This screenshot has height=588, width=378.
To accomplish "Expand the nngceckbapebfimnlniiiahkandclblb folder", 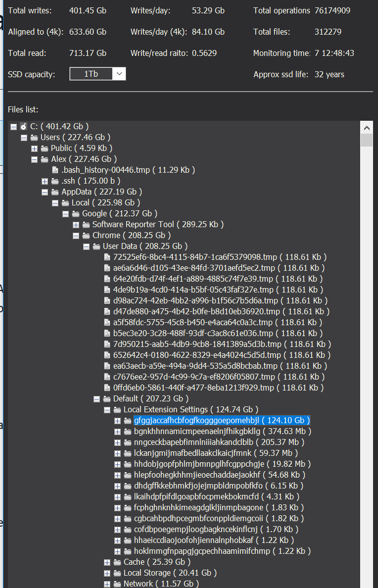I will 117,442.
